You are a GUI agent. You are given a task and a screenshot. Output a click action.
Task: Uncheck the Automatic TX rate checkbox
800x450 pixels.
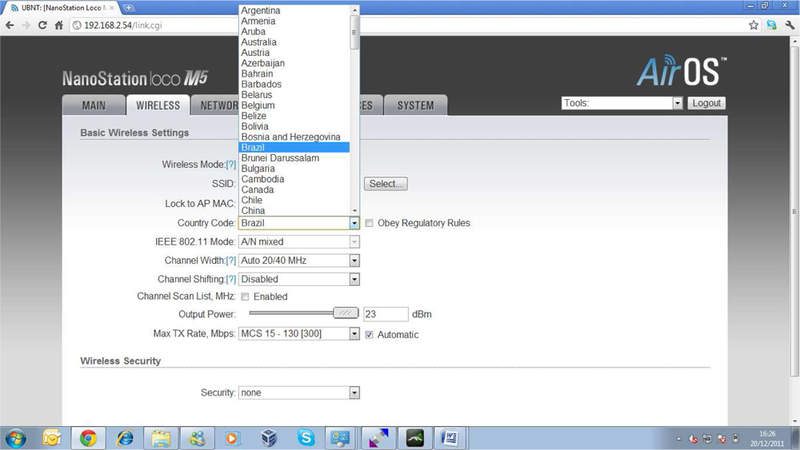coord(369,335)
